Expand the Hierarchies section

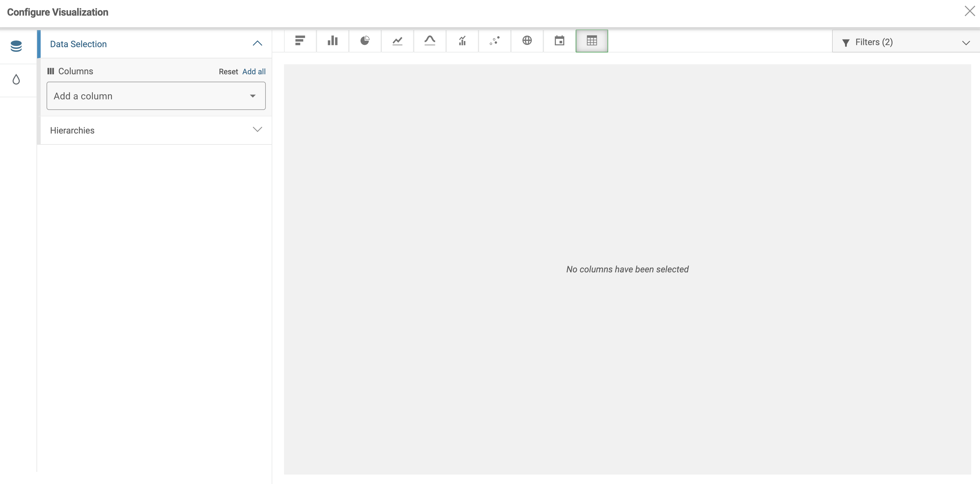point(156,130)
